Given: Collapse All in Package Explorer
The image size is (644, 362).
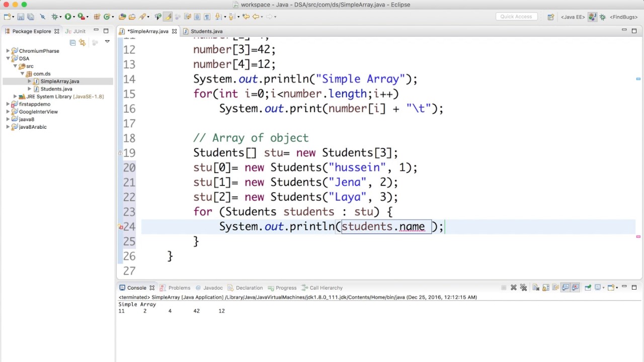Looking at the screenshot, I should (x=73, y=42).
